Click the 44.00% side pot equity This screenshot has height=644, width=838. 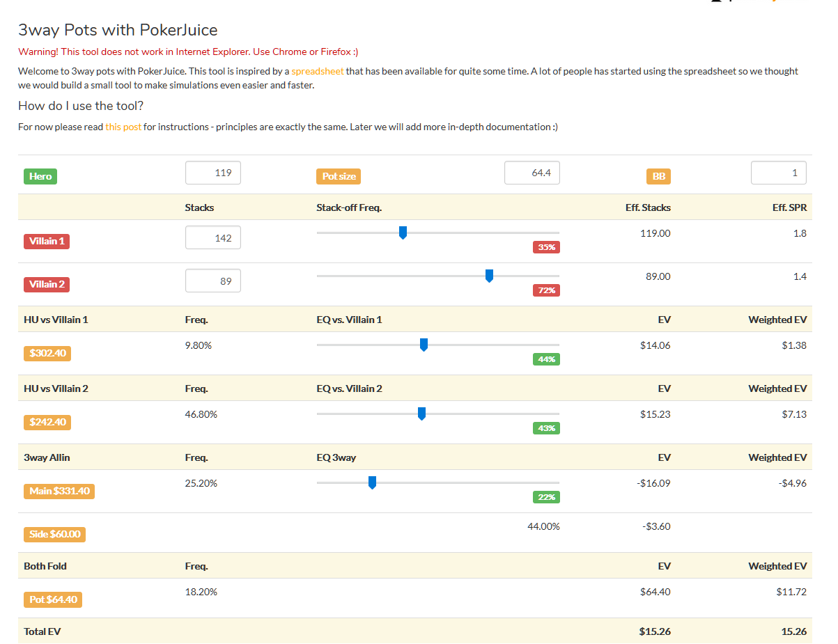point(543,526)
